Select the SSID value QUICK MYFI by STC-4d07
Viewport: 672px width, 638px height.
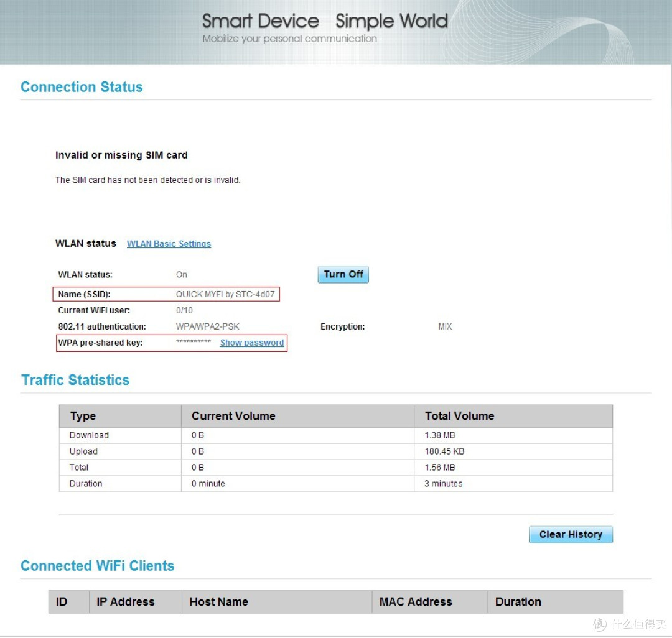(x=225, y=294)
